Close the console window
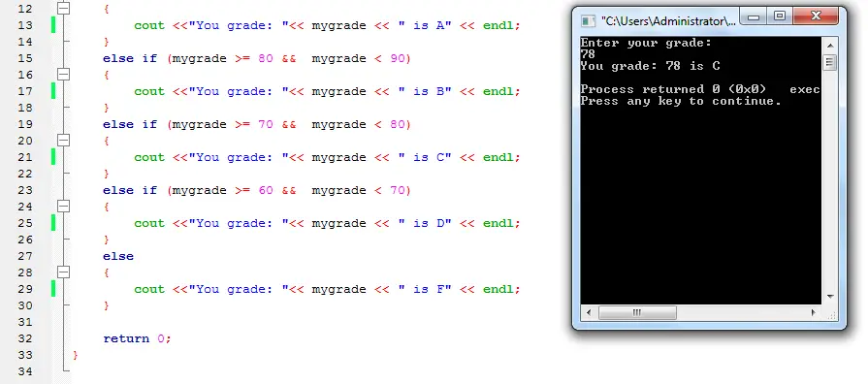Image resolution: width=868 pixels, height=384 pixels. (816, 16)
